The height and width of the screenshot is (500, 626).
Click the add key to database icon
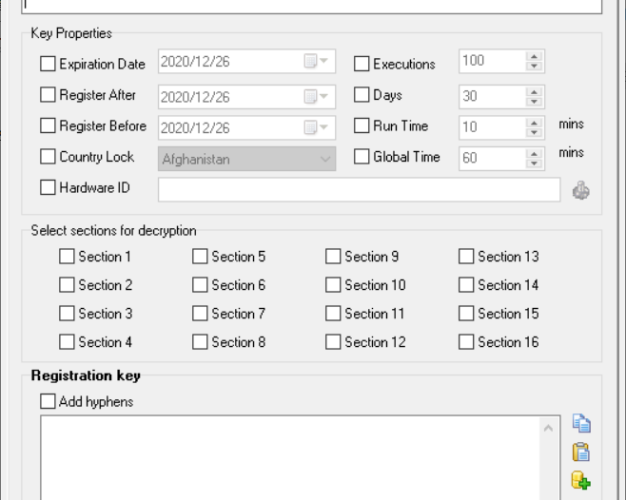580,482
